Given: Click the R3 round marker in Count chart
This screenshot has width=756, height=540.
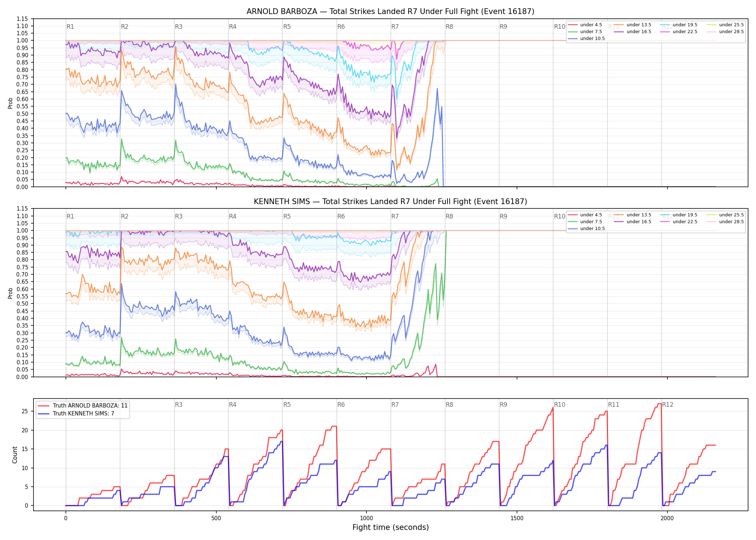Looking at the screenshot, I should coord(179,405).
